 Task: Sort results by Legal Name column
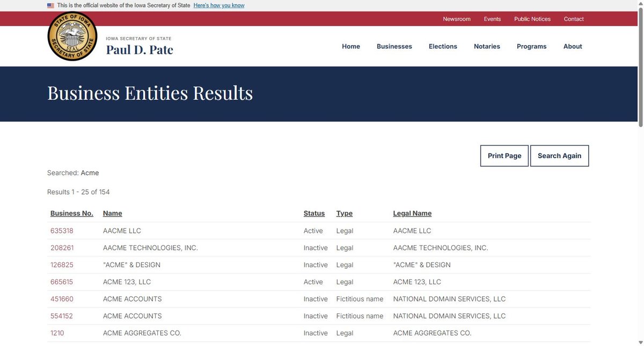(412, 213)
